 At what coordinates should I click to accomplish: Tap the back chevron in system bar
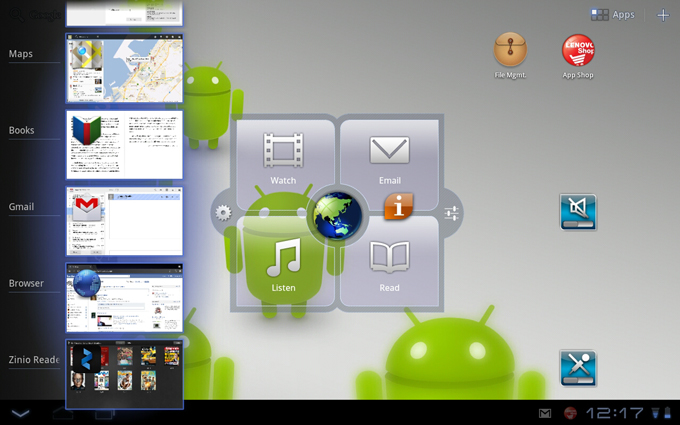(x=20, y=413)
